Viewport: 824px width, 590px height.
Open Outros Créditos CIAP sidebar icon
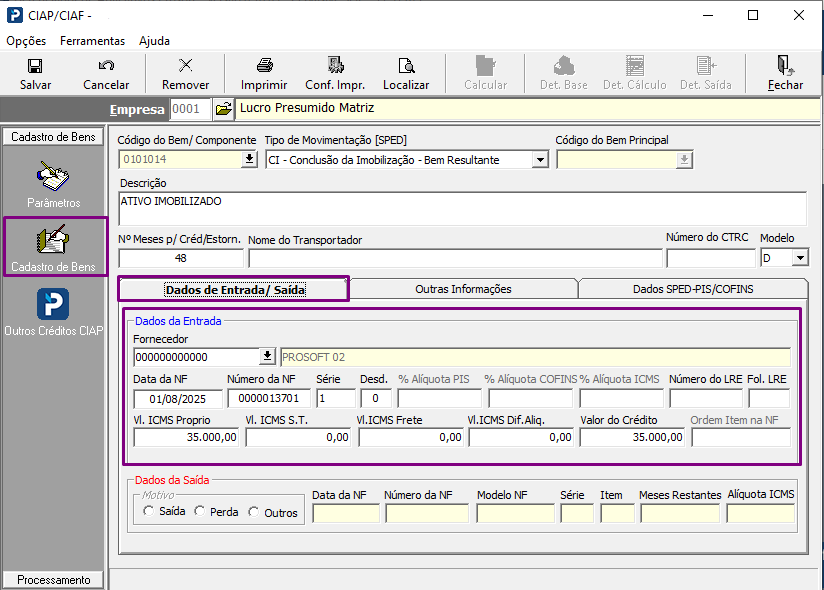point(53,305)
